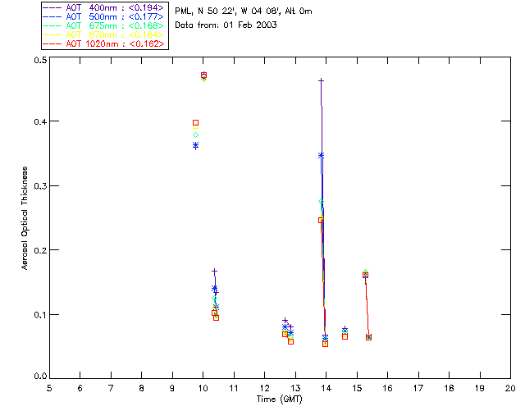Click the 18 x-axis tick label
The width and height of the screenshot is (525, 420).
[450, 388]
